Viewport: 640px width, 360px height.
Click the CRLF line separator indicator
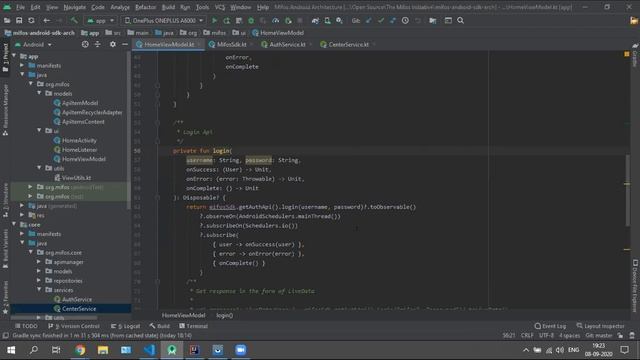point(527,336)
